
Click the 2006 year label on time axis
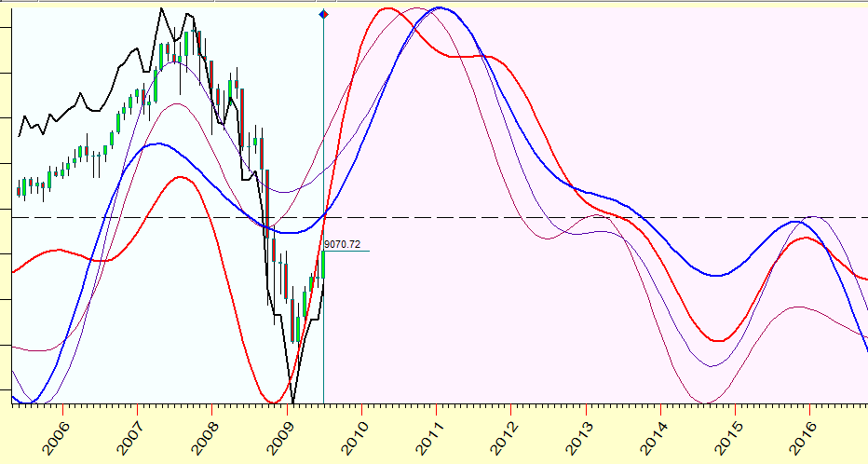click(x=55, y=437)
